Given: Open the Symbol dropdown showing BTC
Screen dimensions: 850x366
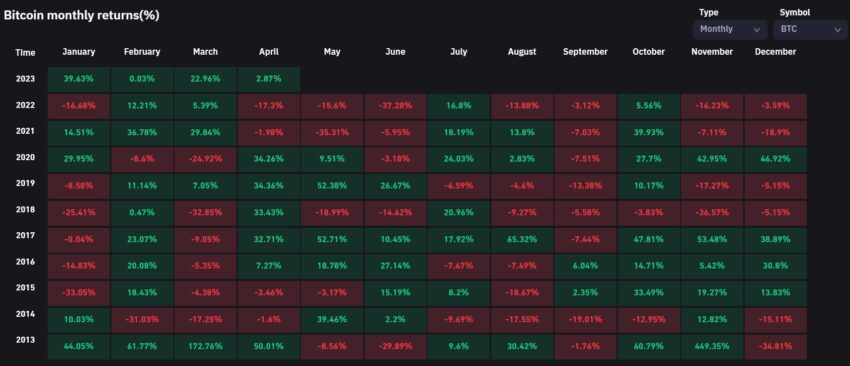Looking at the screenshot, I should coord(810,29).
